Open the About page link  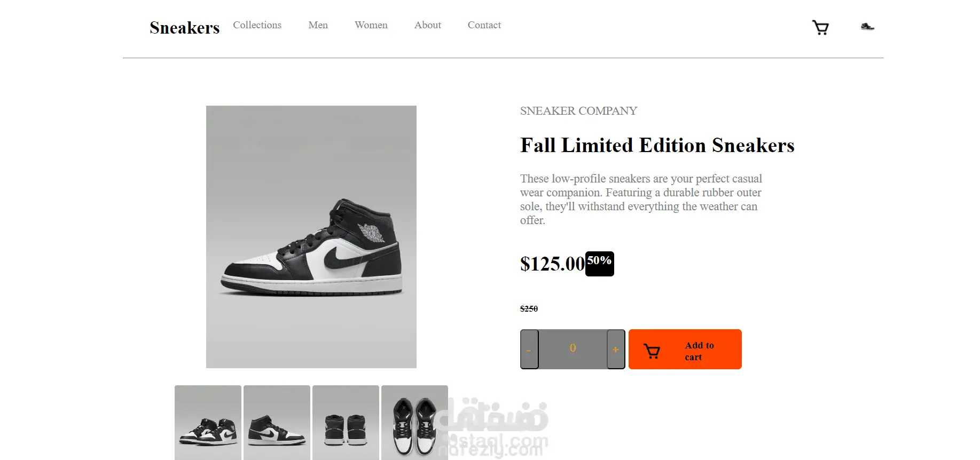pyautogui.click(x=427, y=25)
